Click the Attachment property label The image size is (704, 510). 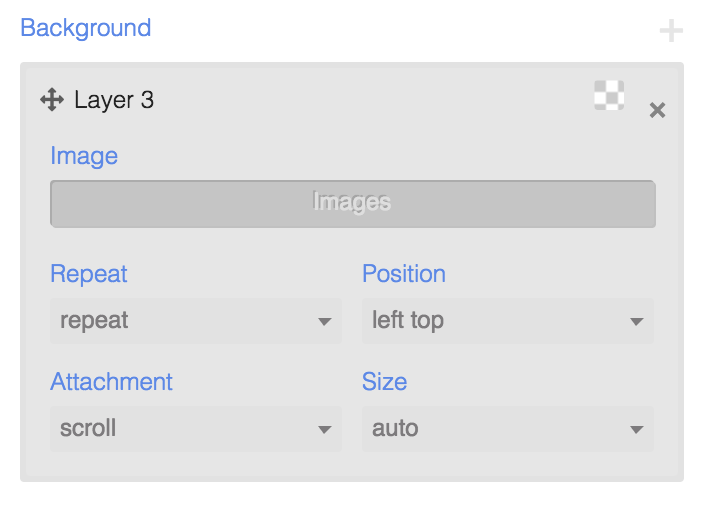(111, 382)
